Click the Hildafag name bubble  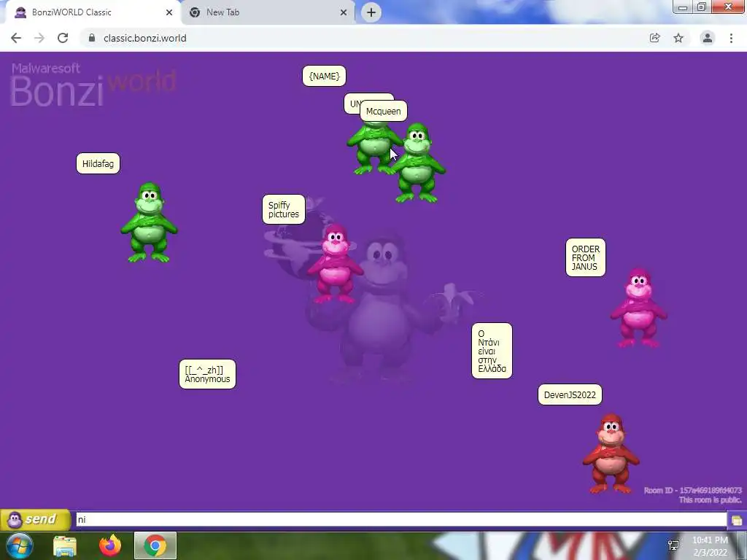coord(98,164)
